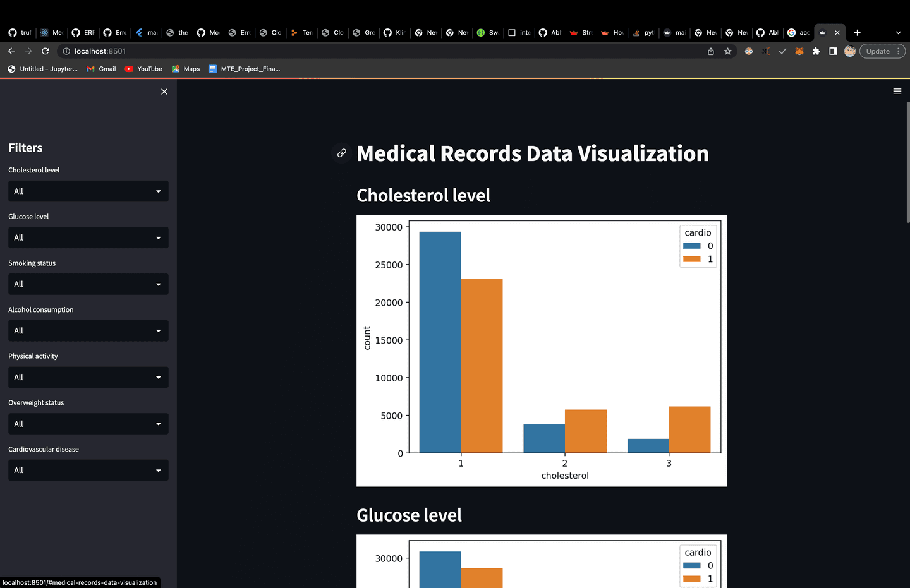910x588 pixels.
Task: Switch to the 'truf' GitHub tab
Action: [20, 32]
